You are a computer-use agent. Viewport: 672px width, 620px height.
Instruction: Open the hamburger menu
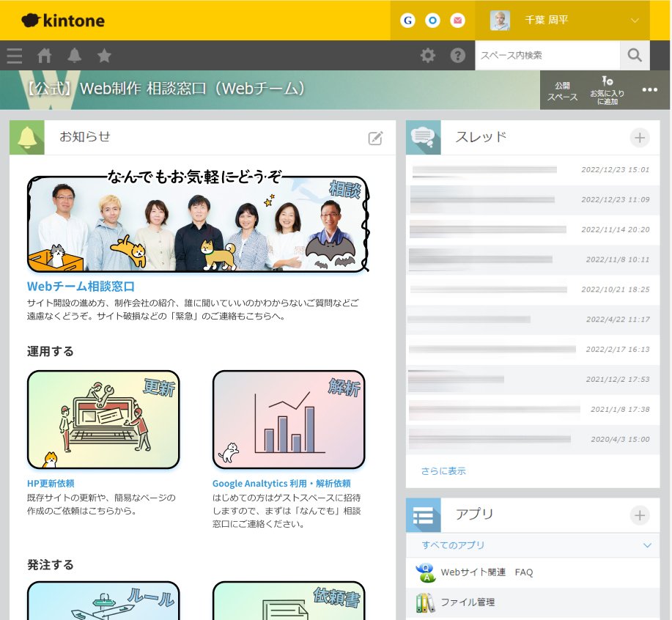pyautogui.click(x=14, y=55)
